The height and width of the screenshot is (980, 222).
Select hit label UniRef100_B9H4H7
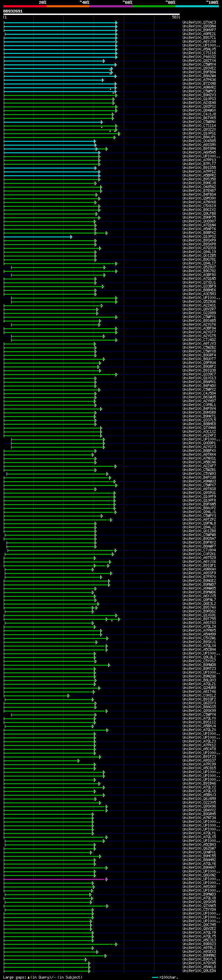coord(199,867)
